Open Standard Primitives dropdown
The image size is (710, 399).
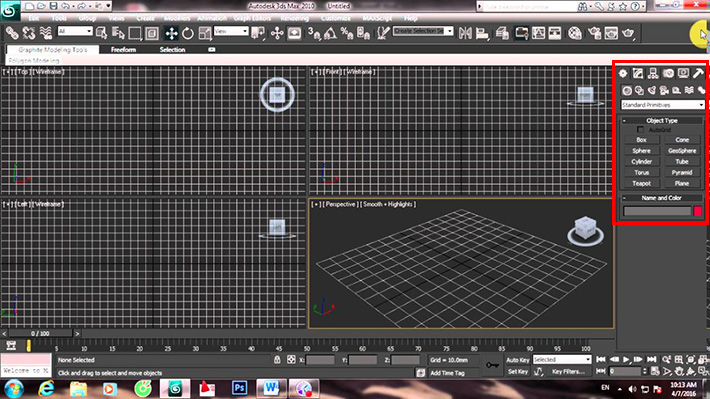(x=662, y=105)
